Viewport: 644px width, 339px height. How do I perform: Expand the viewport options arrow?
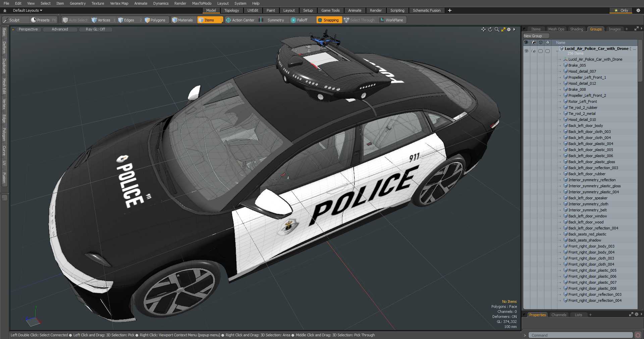tap(514, 29)
